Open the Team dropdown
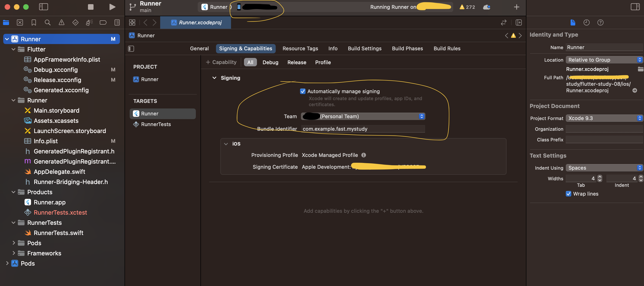 (363, 116)
